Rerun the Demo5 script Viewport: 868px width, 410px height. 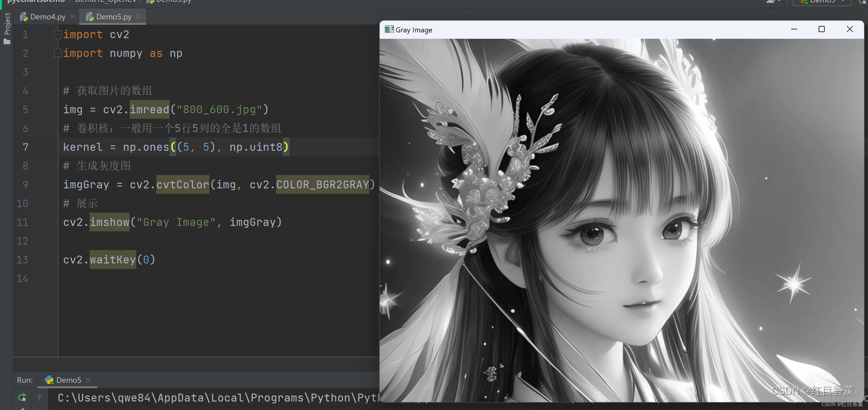(22, 398)
